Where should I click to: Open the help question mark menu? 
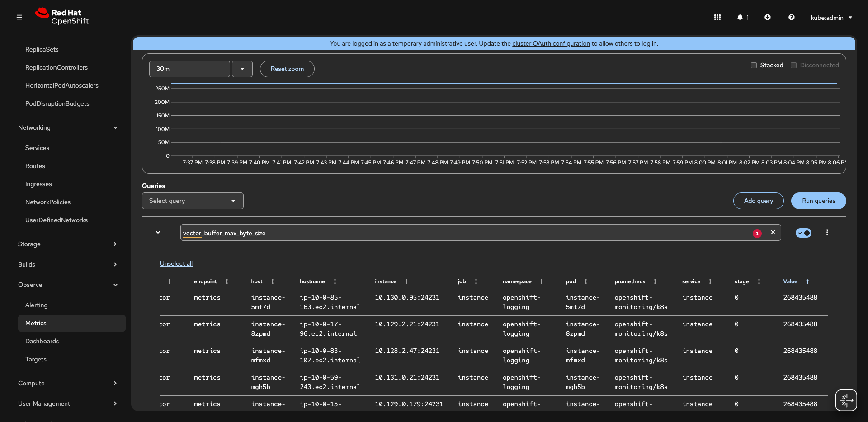(x=791, y=17)
